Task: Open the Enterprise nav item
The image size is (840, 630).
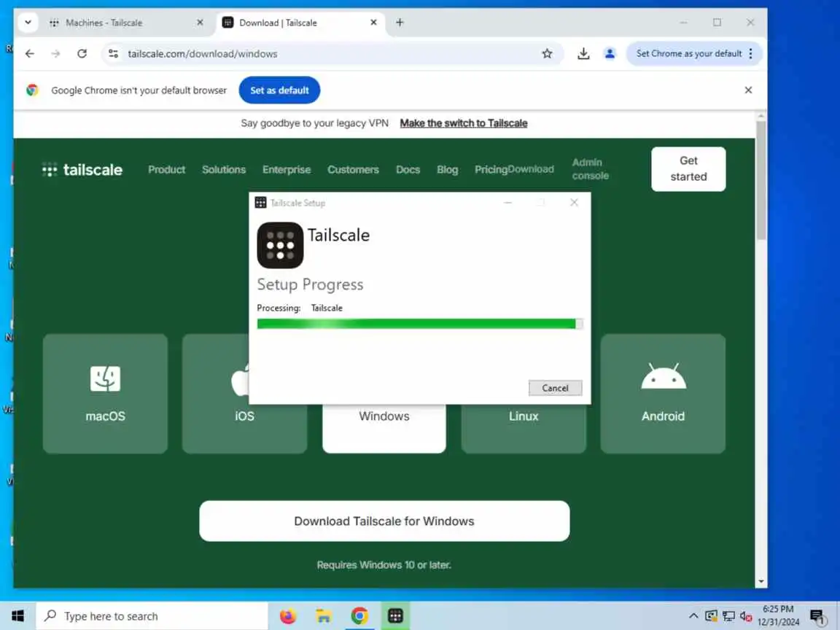Action: click(x=287, y=170)
